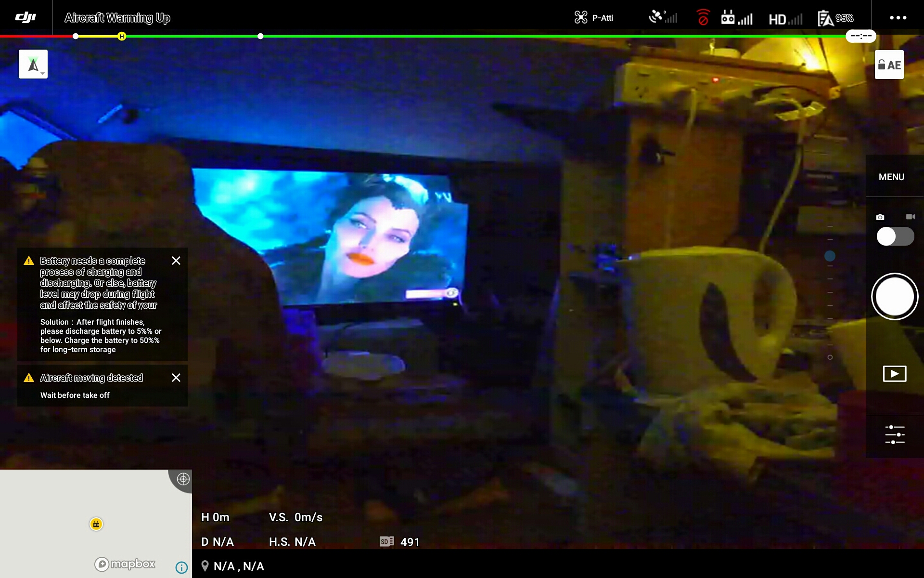Recenter the map with the crosshair icon
Screen dimensions: 924x578
[183, 479]
